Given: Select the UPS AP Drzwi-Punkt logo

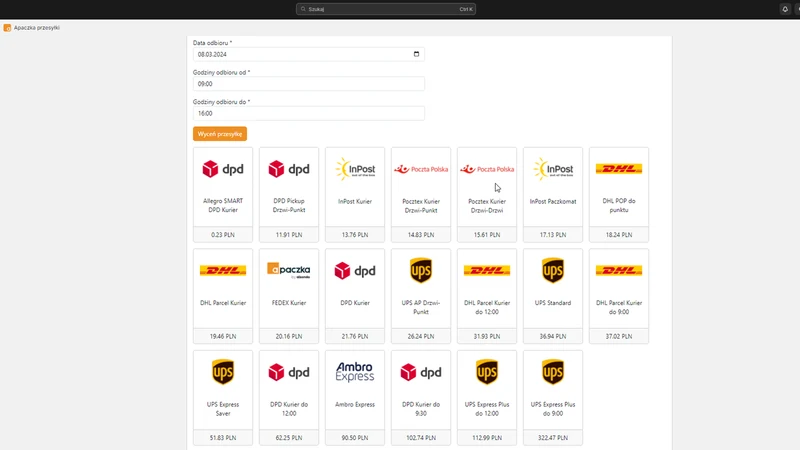Looking at the screenshot, I should click(421, 270).
